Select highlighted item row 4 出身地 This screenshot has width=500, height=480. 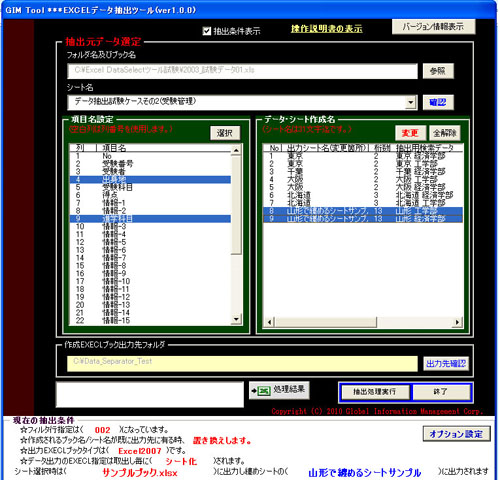(150, 179)
